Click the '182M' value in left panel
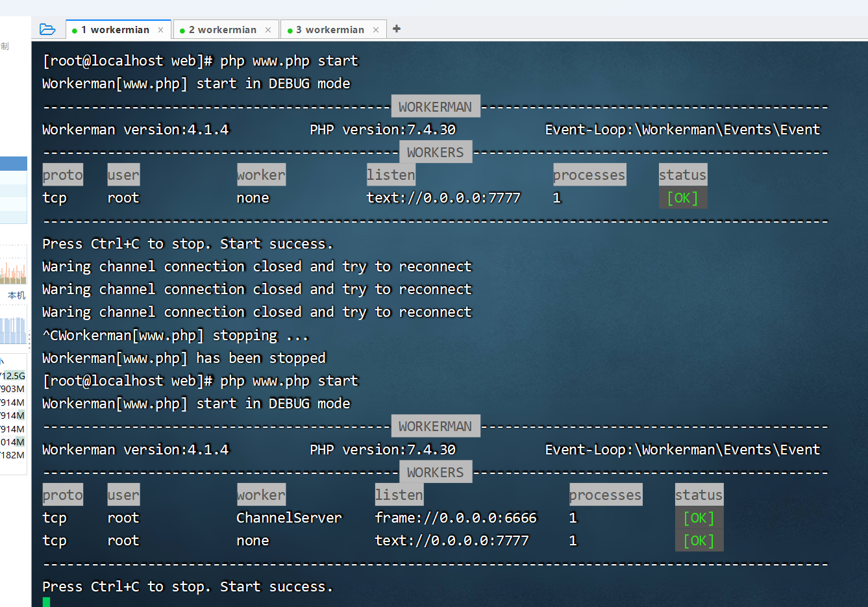This screenshot has width=868, height=607. (x=13, y=455)
